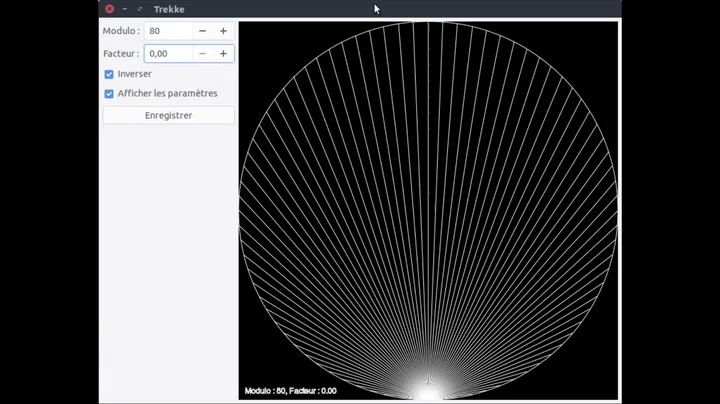Screen dimensions: 720x404
Task: Toggle the Afficher les paramètres checkbox
Action: [109, 94]
